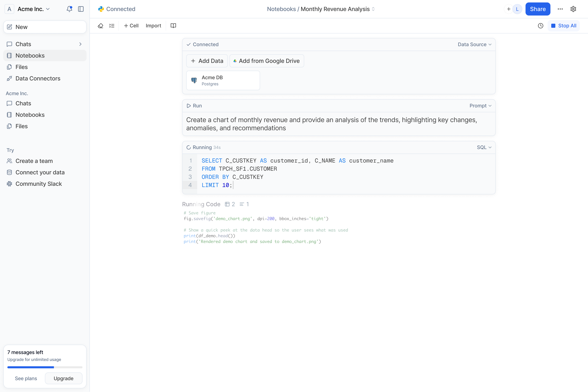Image resolution: width=588 pixels, height=392 pixels.
Task: Expand the Chats chevron in sidebar
Action: coord(80,44)
